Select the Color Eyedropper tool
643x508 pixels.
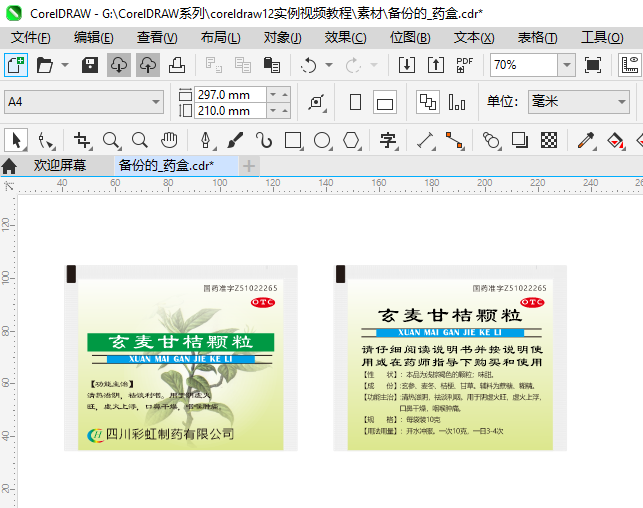(x=586, y=141)
